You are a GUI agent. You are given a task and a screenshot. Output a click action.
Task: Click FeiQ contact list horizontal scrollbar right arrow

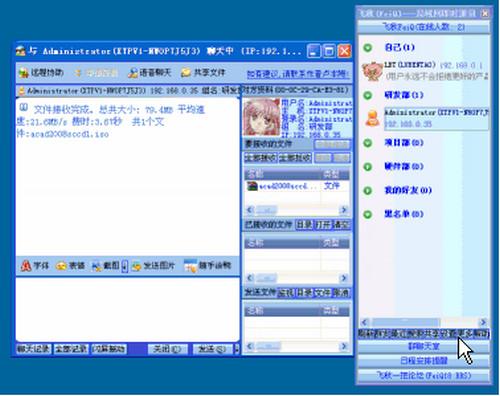click(x=483, y=322)
